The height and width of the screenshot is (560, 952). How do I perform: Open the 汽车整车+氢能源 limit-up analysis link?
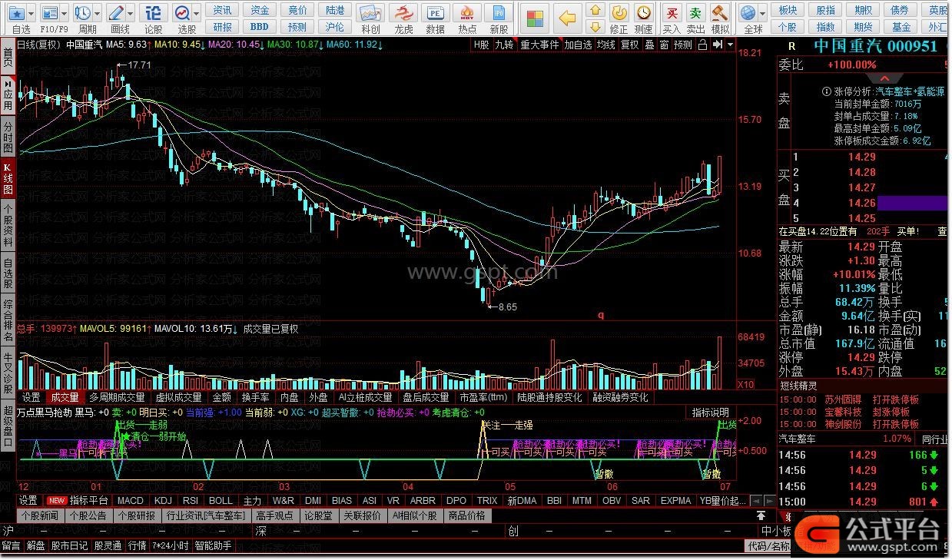[x=910, y=91]
